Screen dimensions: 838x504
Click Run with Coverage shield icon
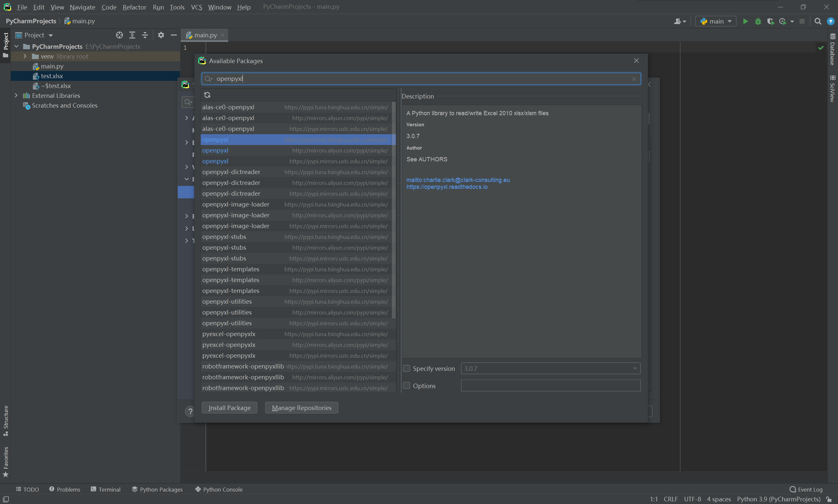click(770, 21)
